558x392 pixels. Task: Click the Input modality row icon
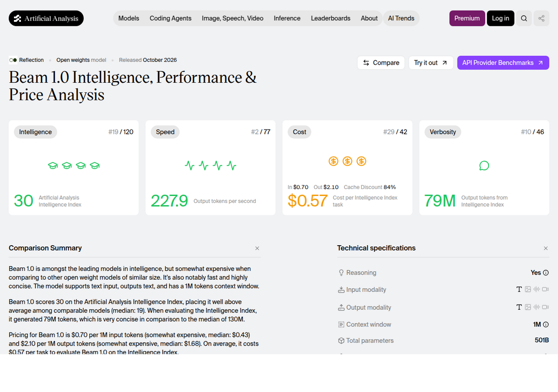coord(341,290)
